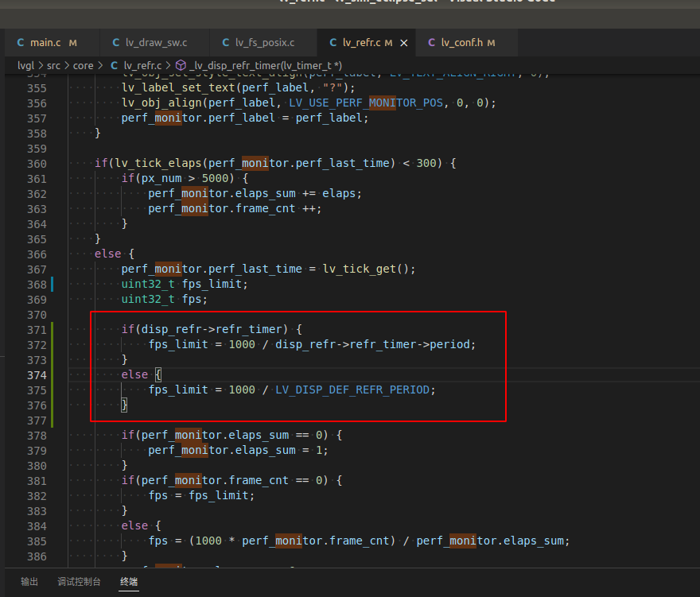Click the C icon on lv_conf.h tab
Image resolution: width=700 pixels, height=597 pixels.
coord(434,42)
